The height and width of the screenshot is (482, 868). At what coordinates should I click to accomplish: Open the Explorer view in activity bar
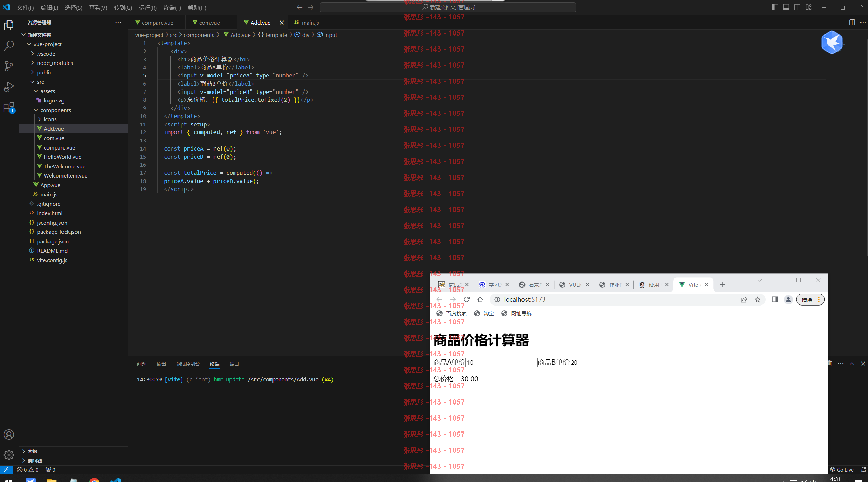9,25
